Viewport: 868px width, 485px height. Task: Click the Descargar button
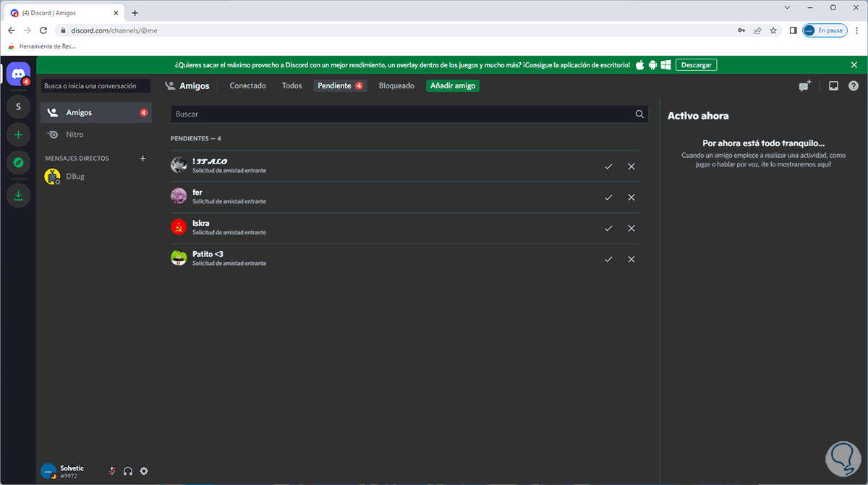click(x=696, y=64)
